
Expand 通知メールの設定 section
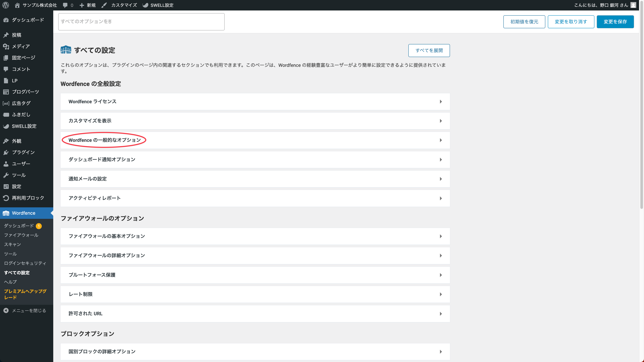click(441, 179)
